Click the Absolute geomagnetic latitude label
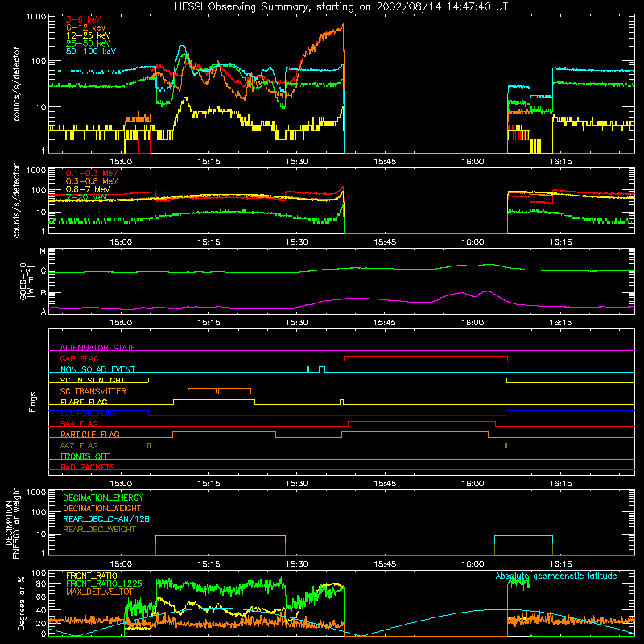This screenshot has width=644, height=644. pos(556,576)
